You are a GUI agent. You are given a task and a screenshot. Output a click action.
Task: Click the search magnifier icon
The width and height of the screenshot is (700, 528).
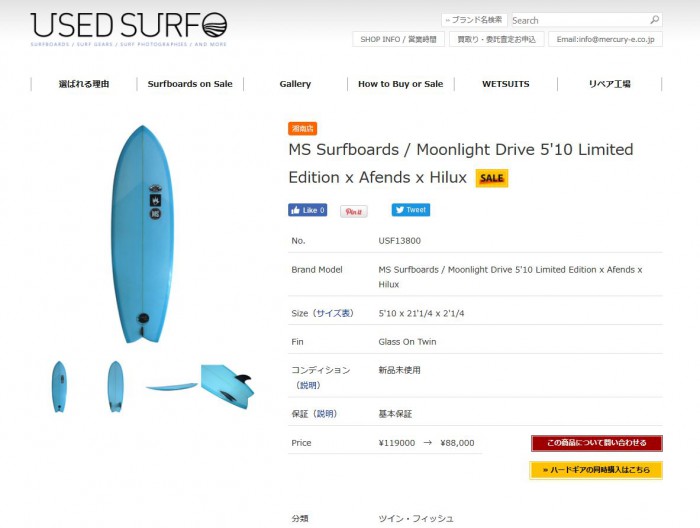click(654, 19)
